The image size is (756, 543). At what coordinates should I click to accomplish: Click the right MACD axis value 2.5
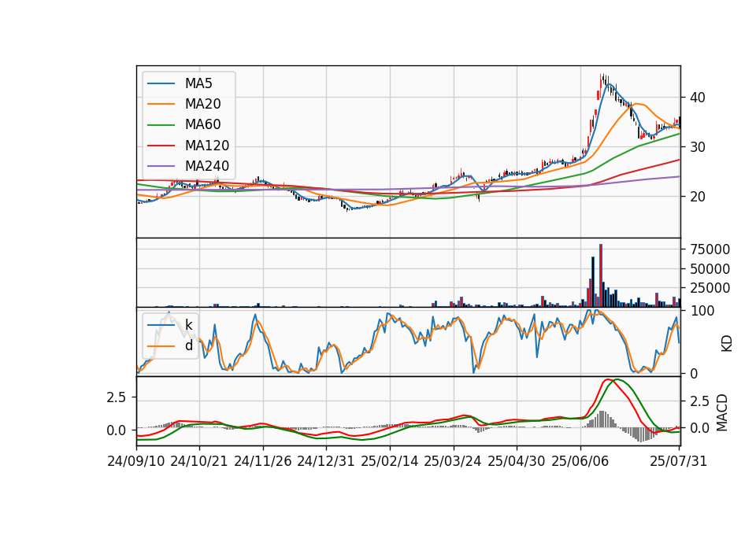pos(699,401)
